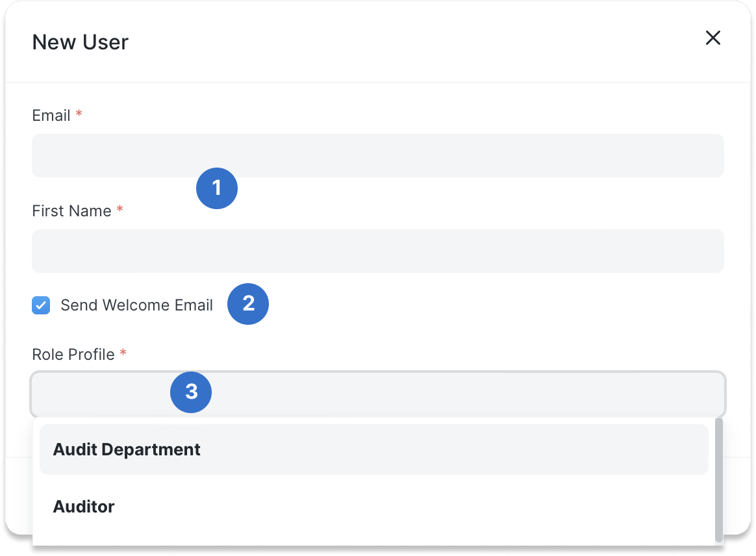Click the X icon in dialog header

(x=713, y=38)
